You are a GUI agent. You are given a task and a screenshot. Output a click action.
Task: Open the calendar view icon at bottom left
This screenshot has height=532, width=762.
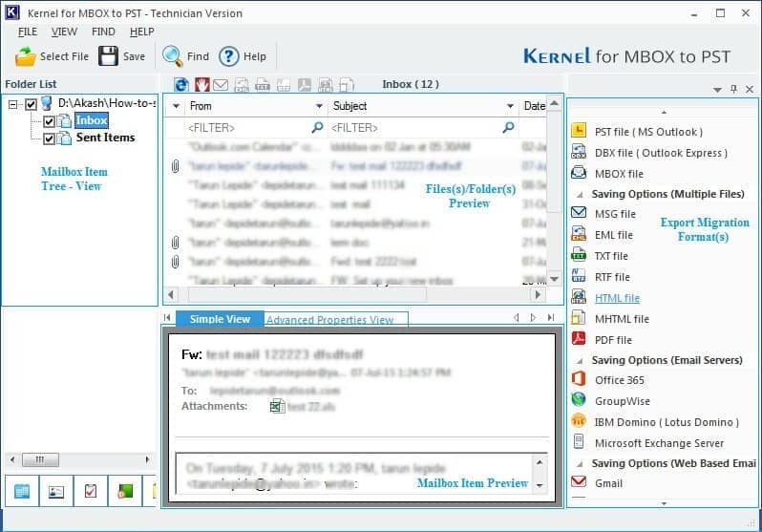(x=22, y=491)
